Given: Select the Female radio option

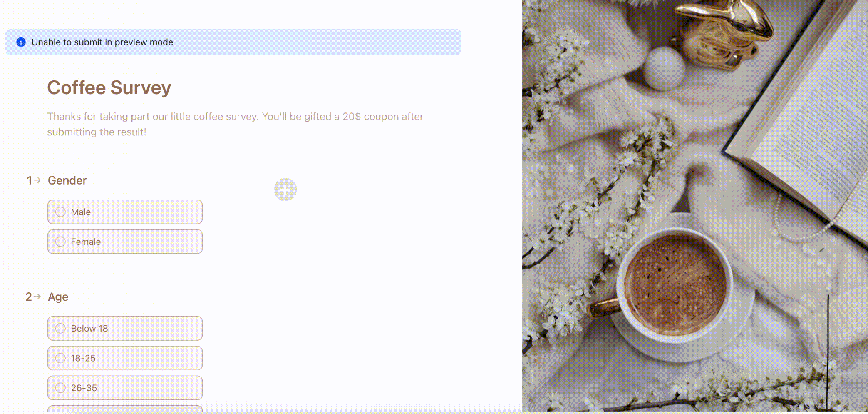Looking at the screenshot, I should pos(125,242).
